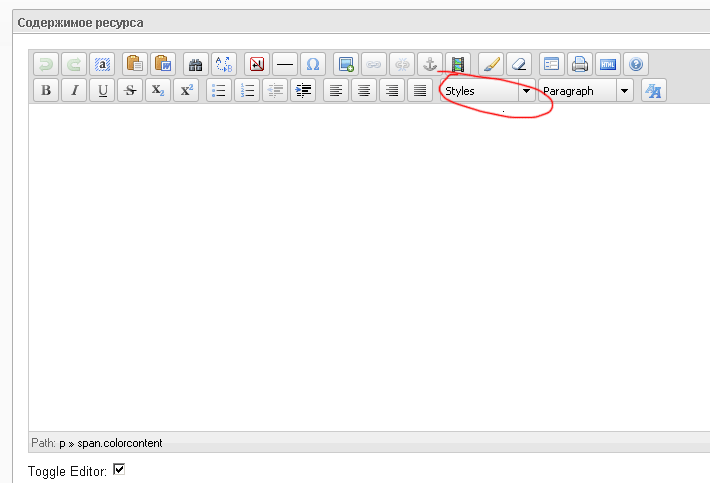Screen dimensions: 710x483
Task: Click the Paste as plain text icon
Action: pyautogui.click(x=134, y=64)
